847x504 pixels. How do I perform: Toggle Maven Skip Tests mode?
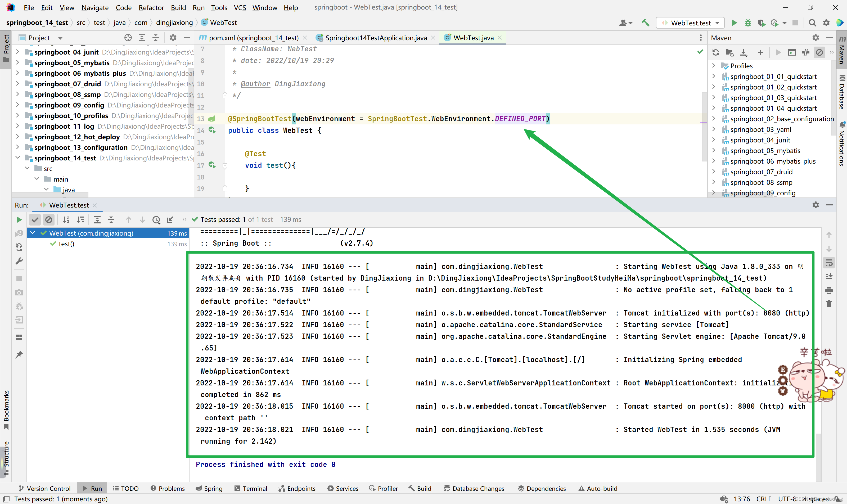coord(819,52)
